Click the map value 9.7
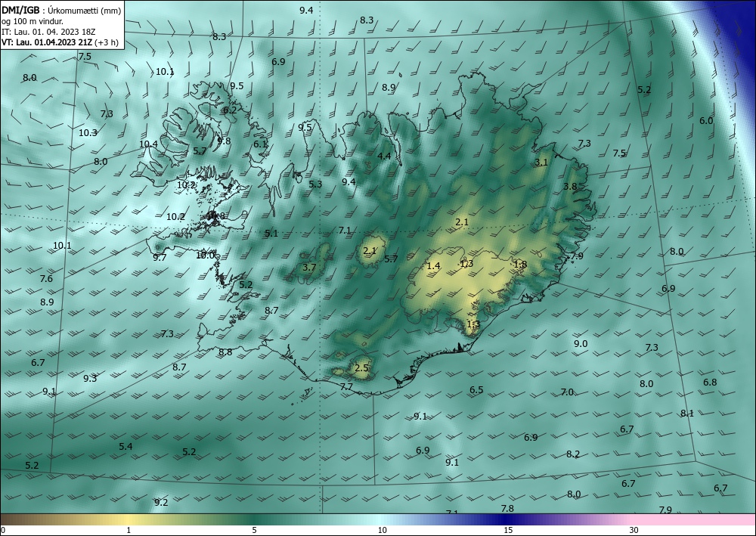The width and height of the screenshot is (756, 536). click(x=160, y=257)
